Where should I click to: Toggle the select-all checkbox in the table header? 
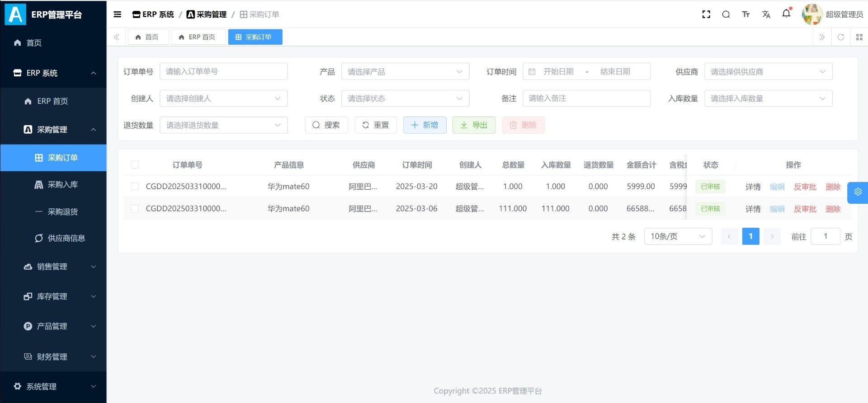(135, 165)
